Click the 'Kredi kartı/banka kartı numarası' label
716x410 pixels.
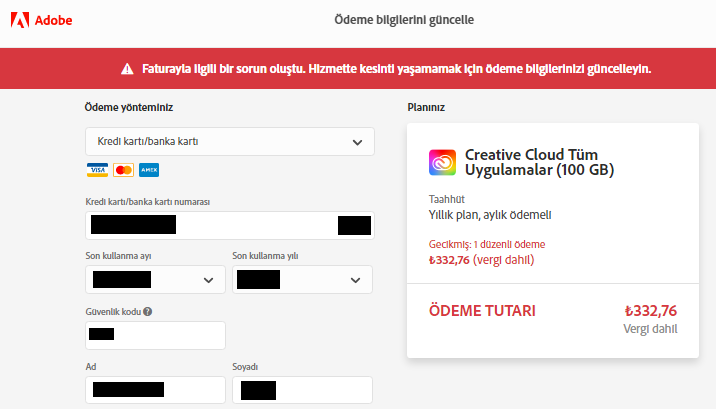[147, 202]
